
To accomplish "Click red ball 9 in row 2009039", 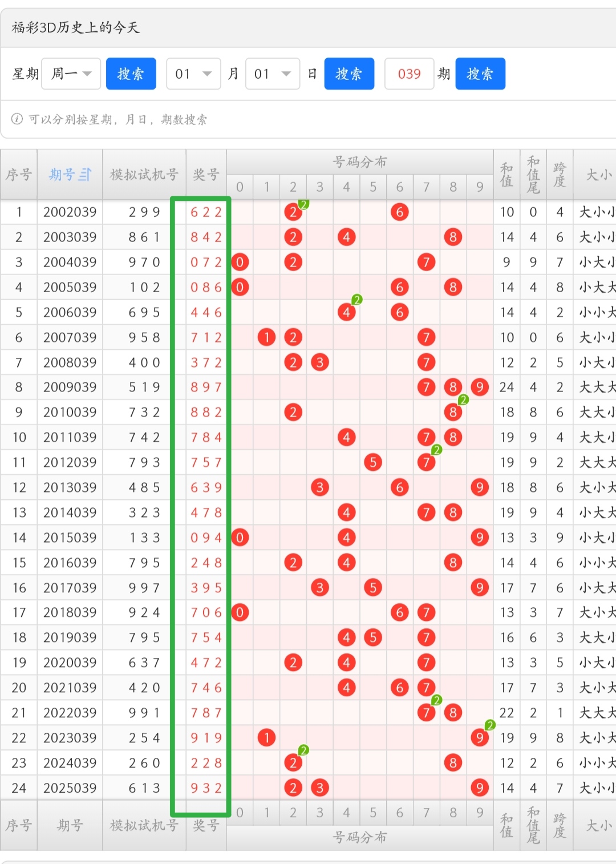I will (480, 387).
